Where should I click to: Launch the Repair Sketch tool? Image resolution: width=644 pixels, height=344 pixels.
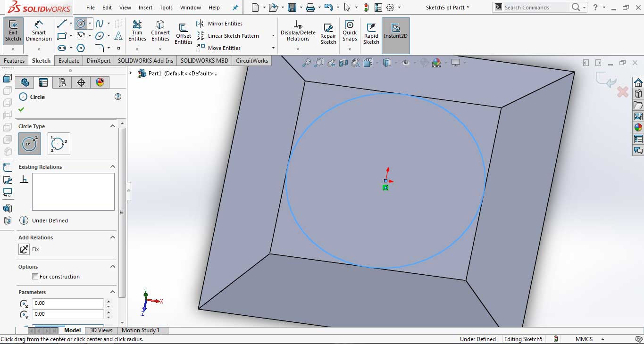[328, 34]
